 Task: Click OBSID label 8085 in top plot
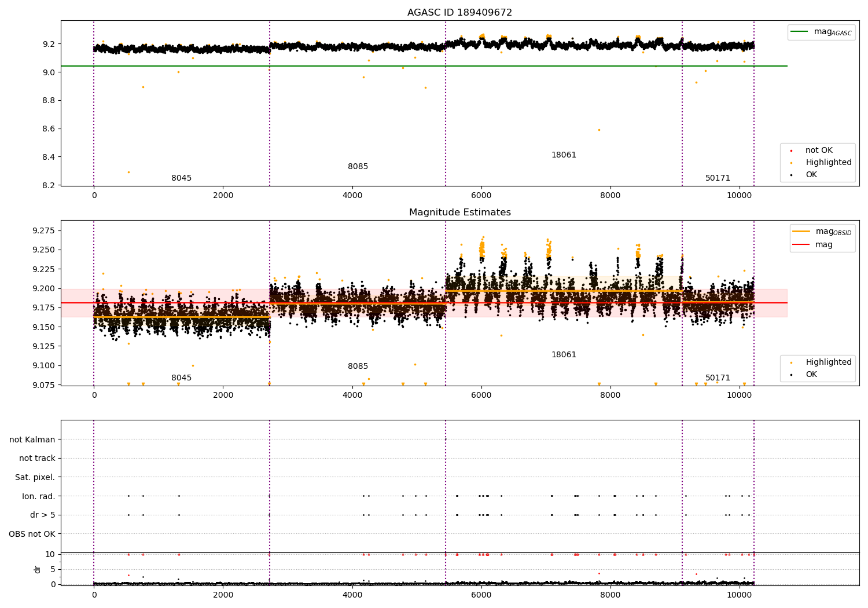(358, 166)
